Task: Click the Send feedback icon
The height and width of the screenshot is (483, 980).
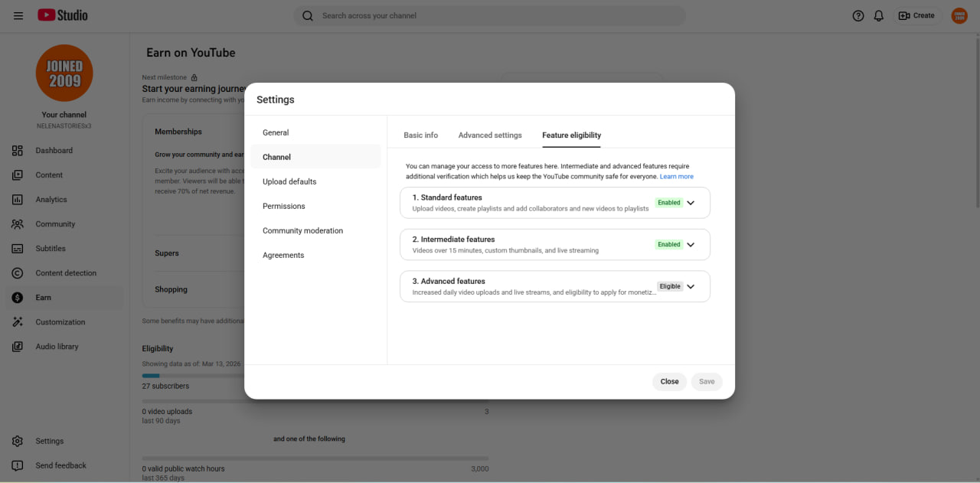Action: point(18,466)
